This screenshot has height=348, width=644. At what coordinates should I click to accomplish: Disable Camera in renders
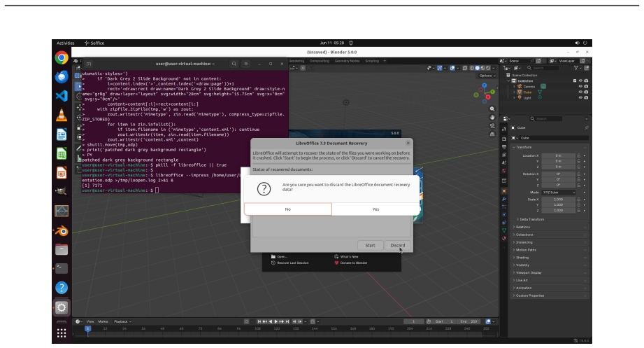click(586, 86)
